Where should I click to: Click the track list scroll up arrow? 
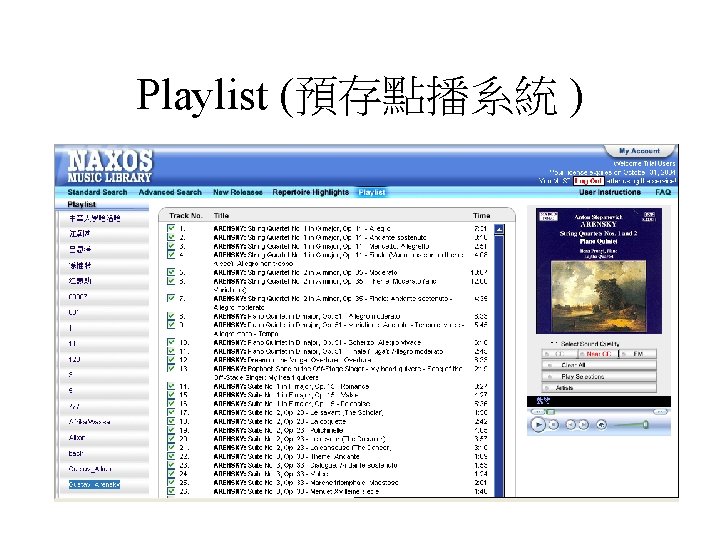(x=499, y=230)
